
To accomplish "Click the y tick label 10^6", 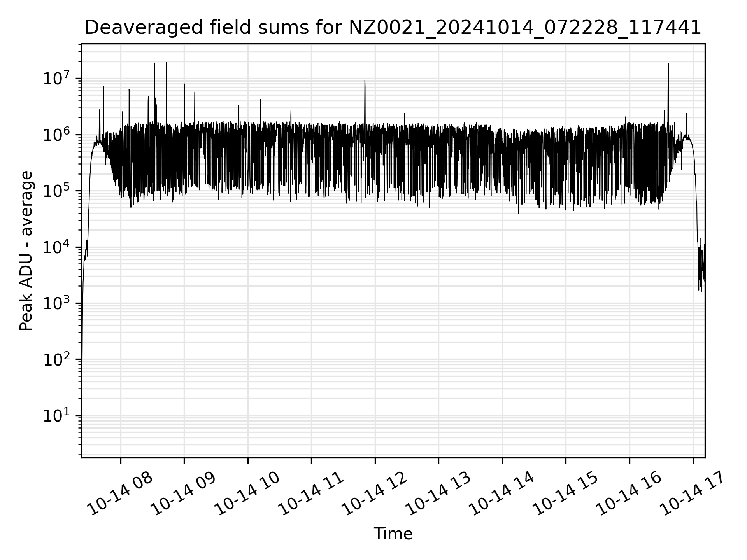I will tap(56, 135).
